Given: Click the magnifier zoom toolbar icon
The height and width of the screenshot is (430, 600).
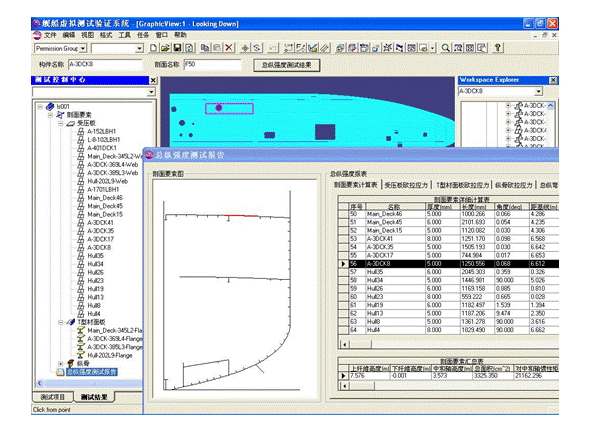Looking at the screenshot, I should 444,47.
